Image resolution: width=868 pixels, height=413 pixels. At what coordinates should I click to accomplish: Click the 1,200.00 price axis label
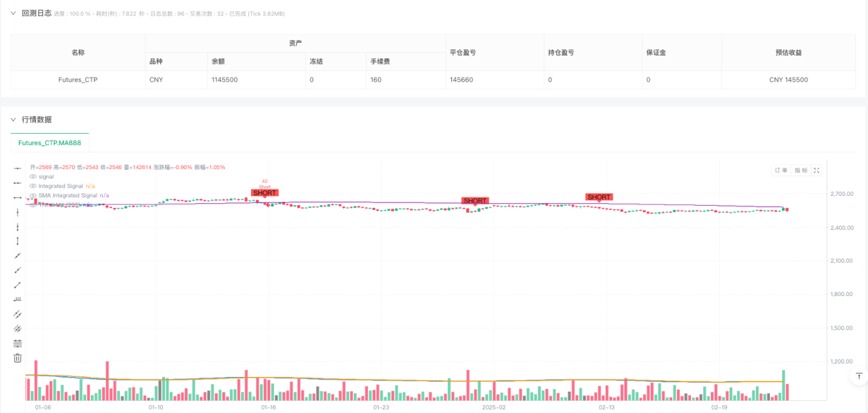pos(842,362)
